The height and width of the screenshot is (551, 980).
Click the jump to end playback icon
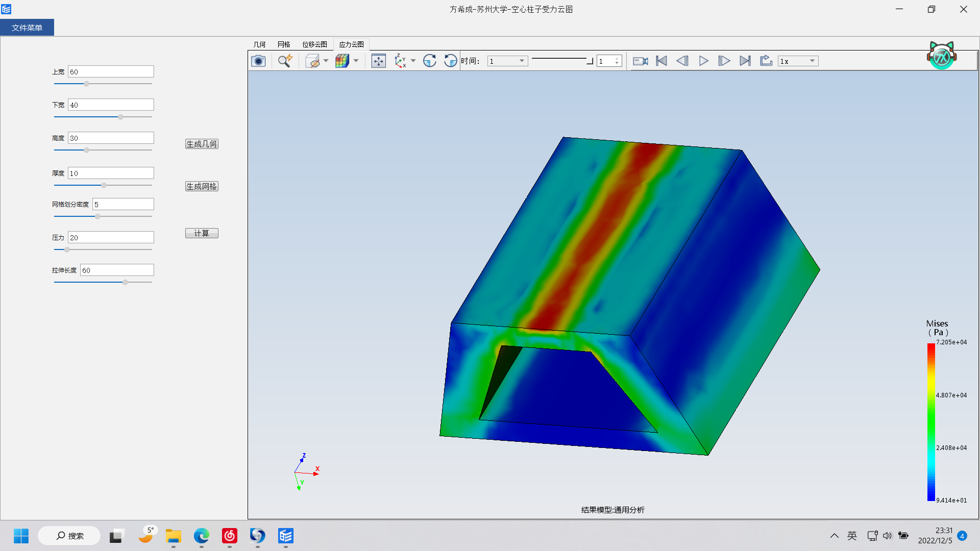pyautogui.click(x=745, y=61)
